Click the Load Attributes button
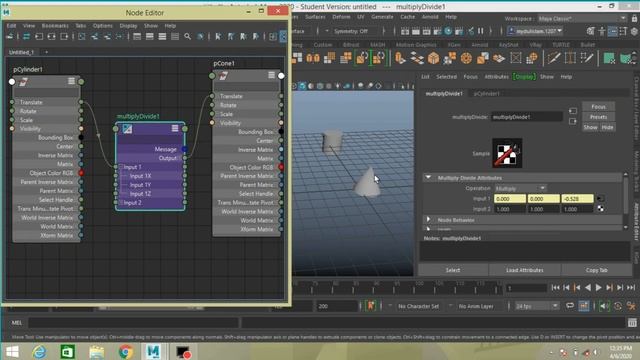640x360 pixels. pos(524,270)
